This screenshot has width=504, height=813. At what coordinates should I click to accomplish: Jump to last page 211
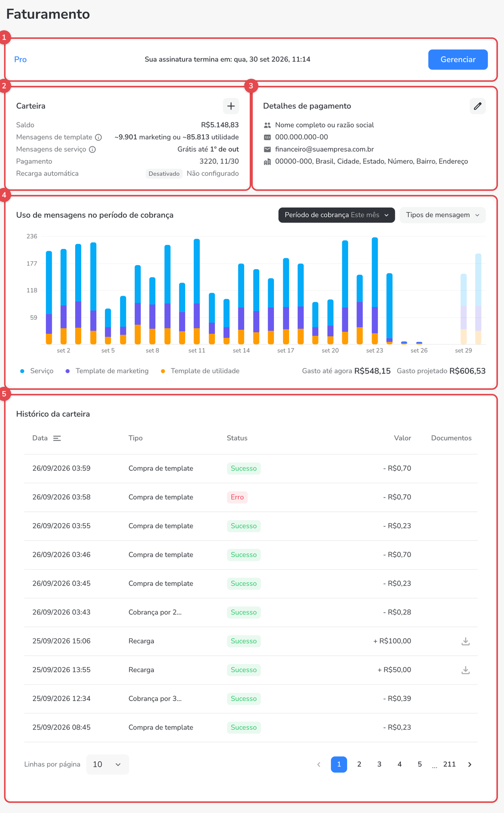tap(449, 764)
